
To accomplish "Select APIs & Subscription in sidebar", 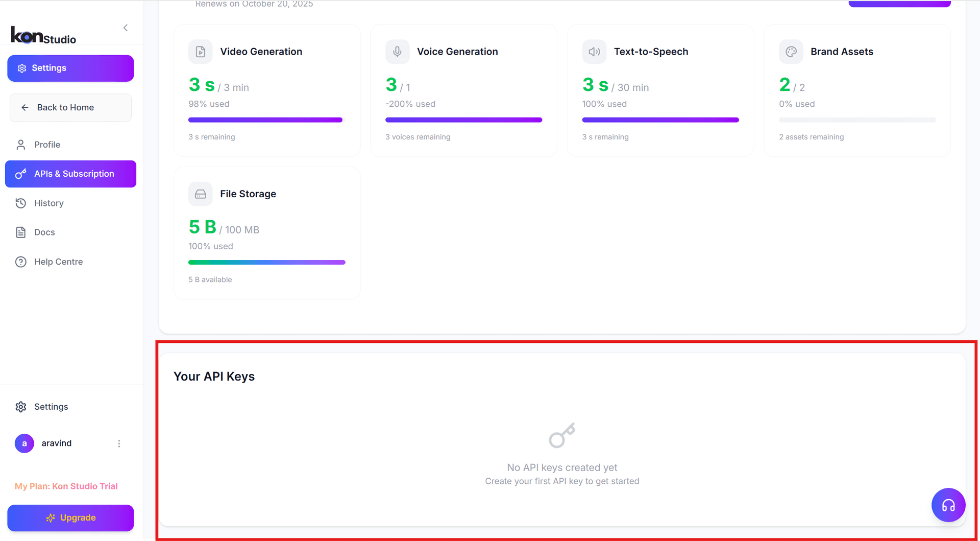I will coord(74,174).
